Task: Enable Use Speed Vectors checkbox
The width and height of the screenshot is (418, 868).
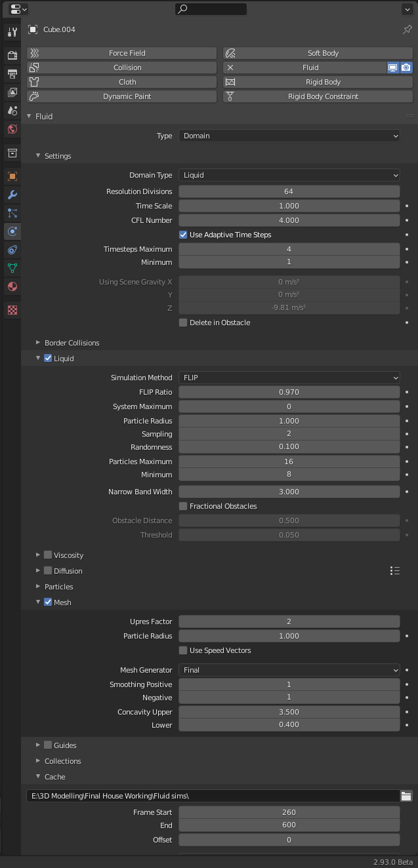Action: point(183,650)
